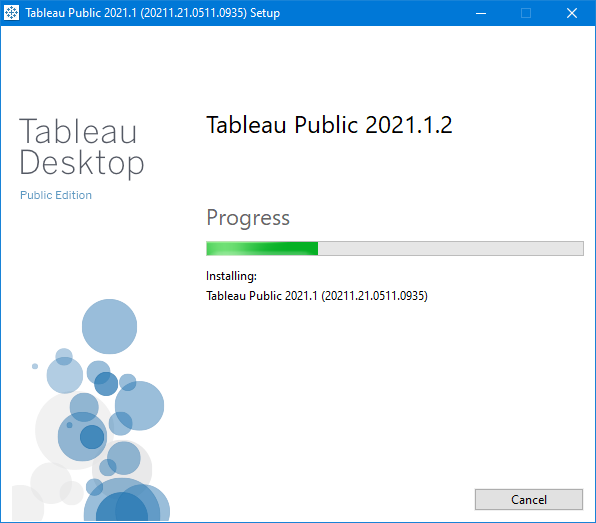Click the "Installing:" status label
The image size is (596, 523).
(231, 276)
